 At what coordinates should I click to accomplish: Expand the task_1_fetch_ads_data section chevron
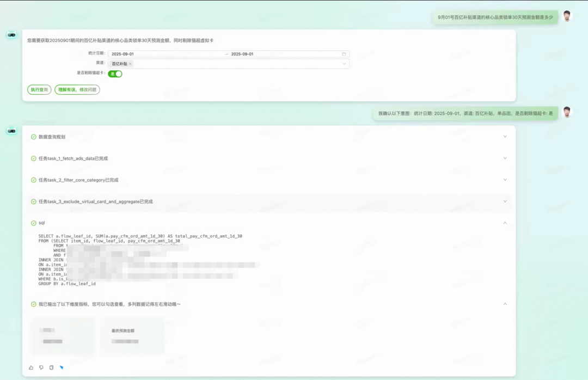505,158
